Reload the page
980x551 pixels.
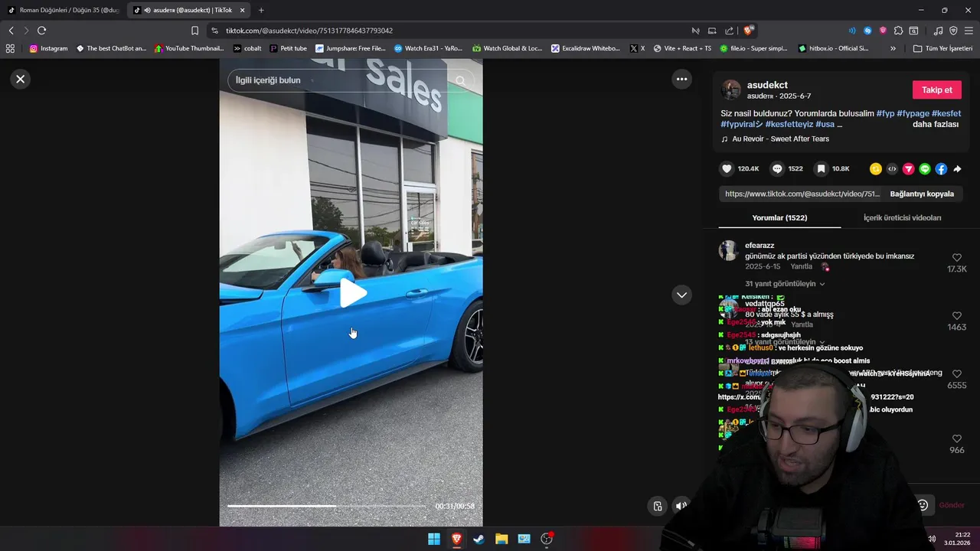pos(41,31)
